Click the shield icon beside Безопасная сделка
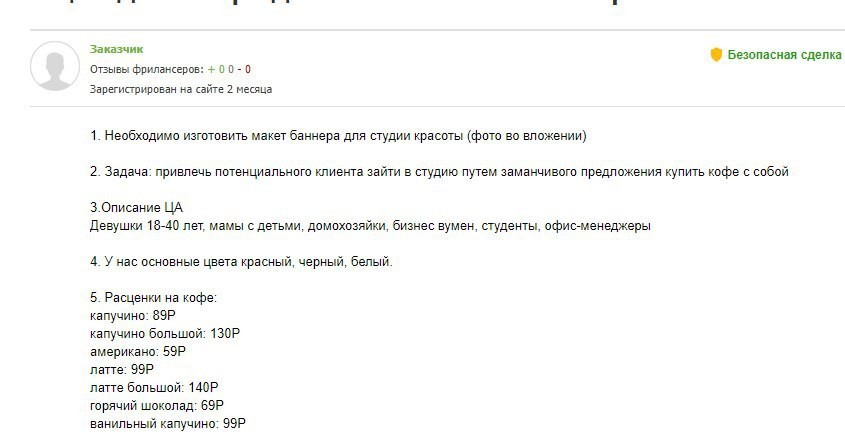845x442 pixels. (x=716, y=55)
